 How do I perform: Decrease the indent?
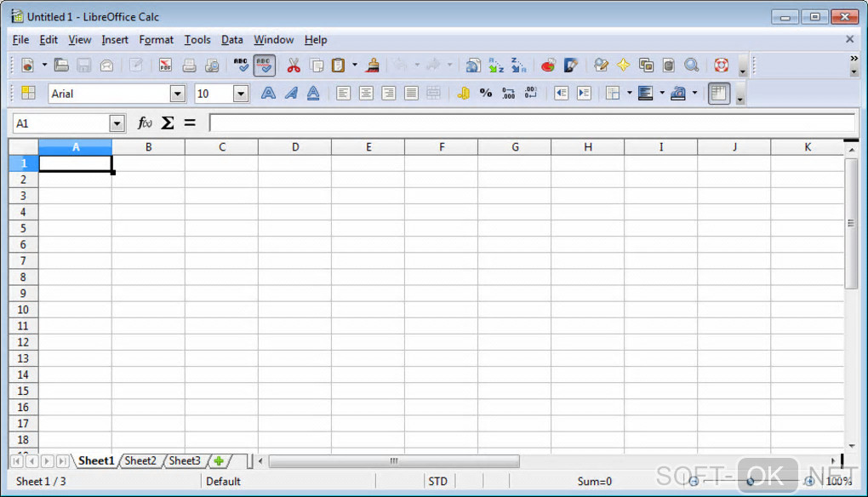562,93
